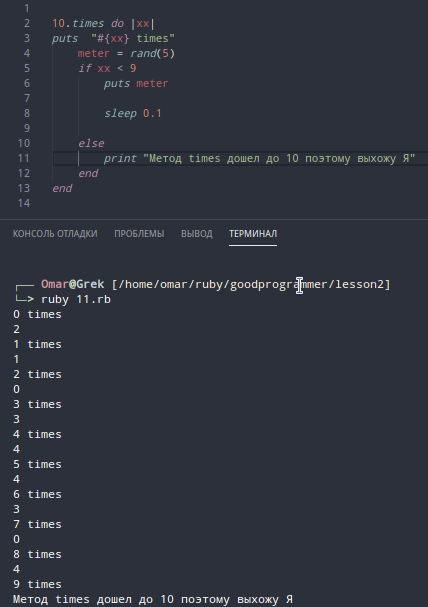This screenshot has width=428, height=607.
Task: Click the 'if xx < 9' statement
Action: point(107,69)
